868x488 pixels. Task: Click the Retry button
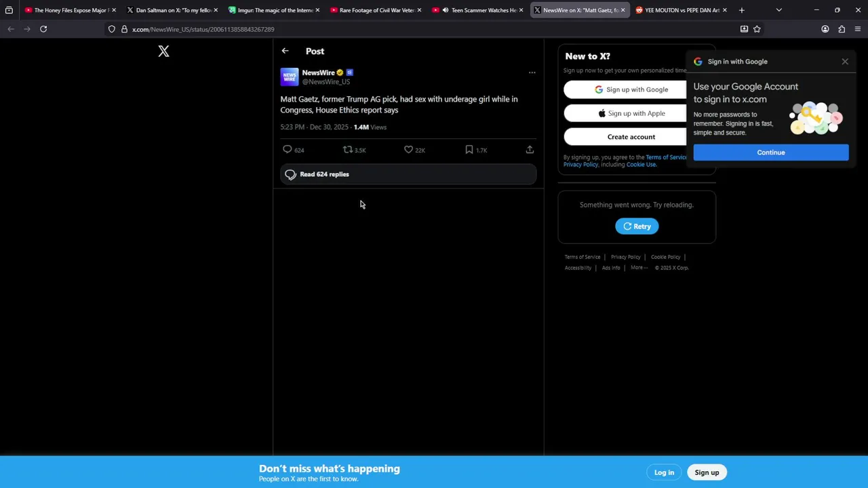(637, 226)
